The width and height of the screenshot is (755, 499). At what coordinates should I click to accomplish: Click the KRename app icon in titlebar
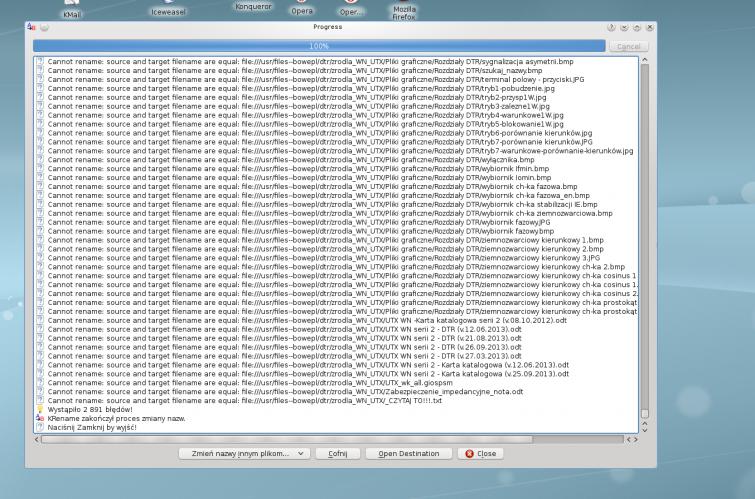[31, 27]
